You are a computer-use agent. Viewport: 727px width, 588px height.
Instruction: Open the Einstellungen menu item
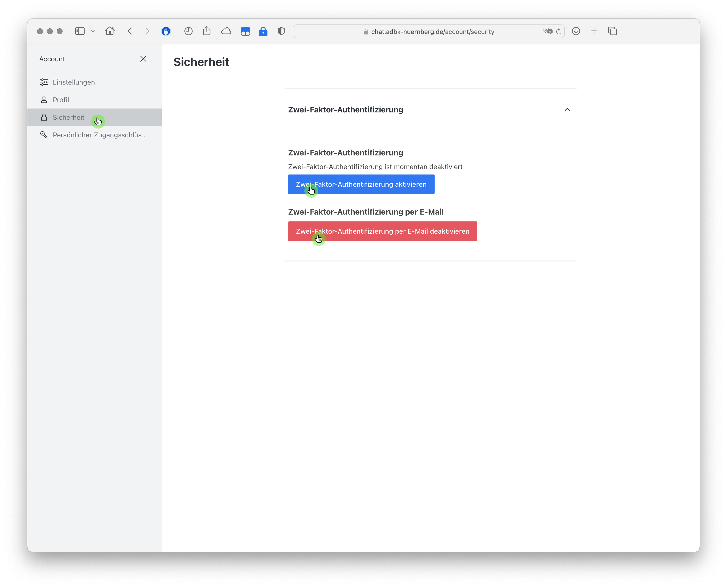(x=73, y=82)
